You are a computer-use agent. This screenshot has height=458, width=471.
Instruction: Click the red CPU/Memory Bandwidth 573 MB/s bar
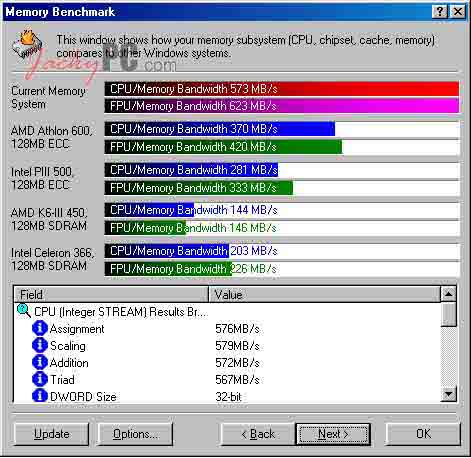[x=282, y=89]
